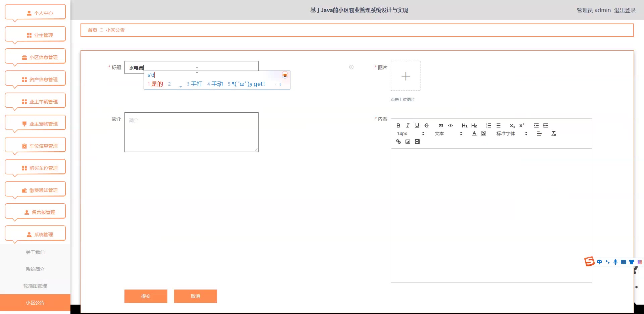Apply strikethrough in the editor toolbar

pos(426,125)
